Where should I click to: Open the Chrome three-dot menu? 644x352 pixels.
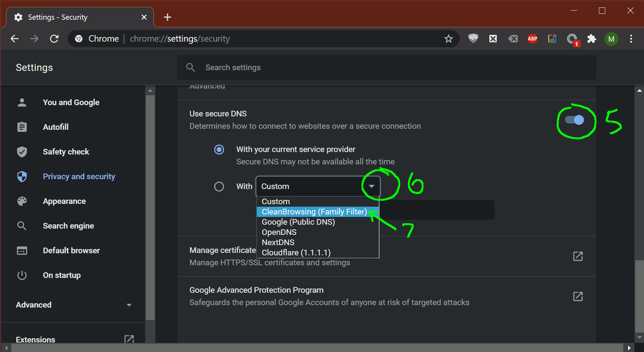point(631,39)
